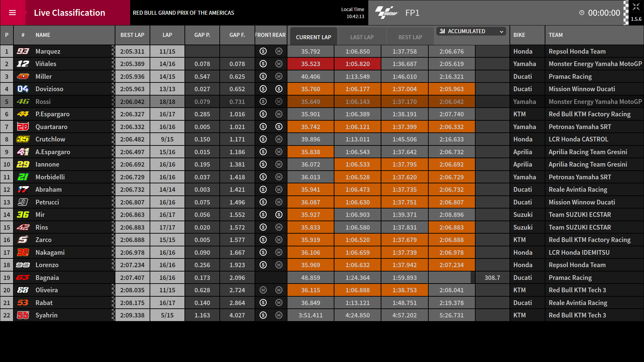Switch to the LAST LAP tab

362,37
